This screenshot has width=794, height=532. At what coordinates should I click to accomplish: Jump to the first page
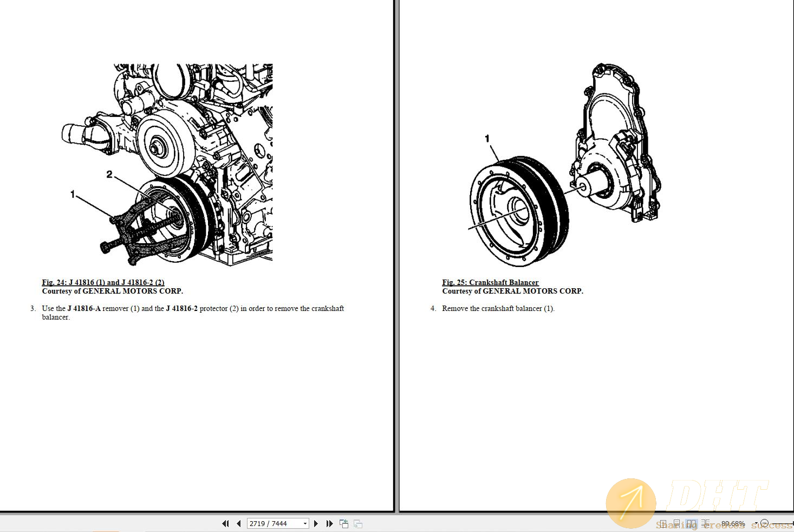point(225,523)
